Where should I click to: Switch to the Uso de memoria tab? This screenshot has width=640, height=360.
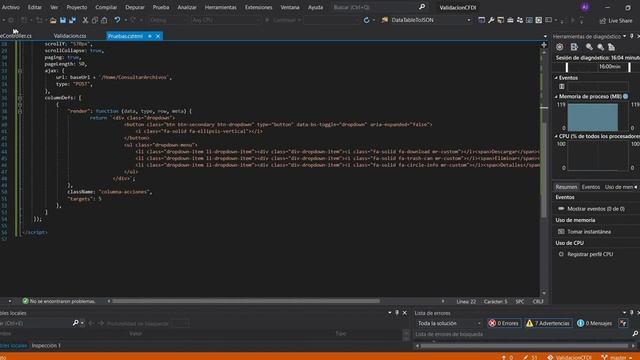(x=619, y=187)
